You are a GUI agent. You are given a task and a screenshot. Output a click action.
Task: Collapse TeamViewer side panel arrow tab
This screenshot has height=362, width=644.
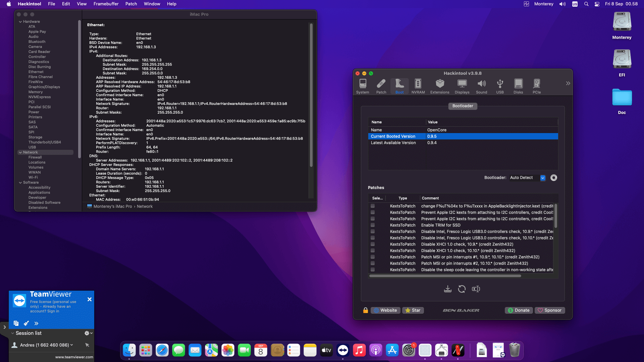[4, 327]
